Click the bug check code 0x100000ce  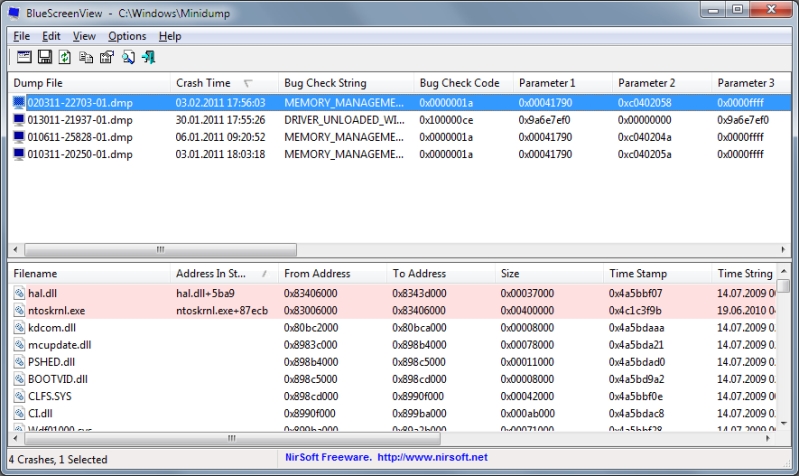tap(446, 120)
